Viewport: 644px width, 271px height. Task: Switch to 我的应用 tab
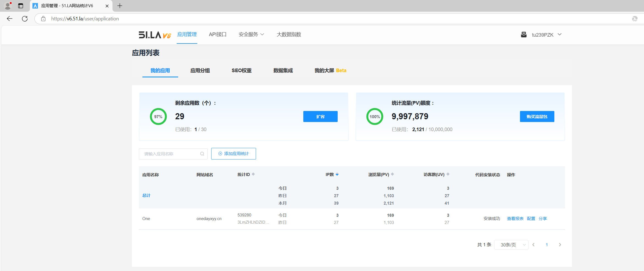click(160, 71)
